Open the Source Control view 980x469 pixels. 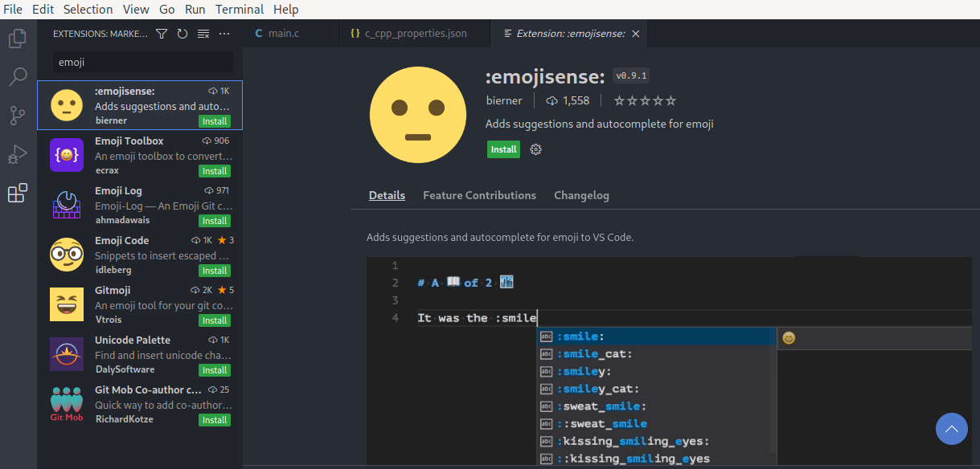click(18, 116)
